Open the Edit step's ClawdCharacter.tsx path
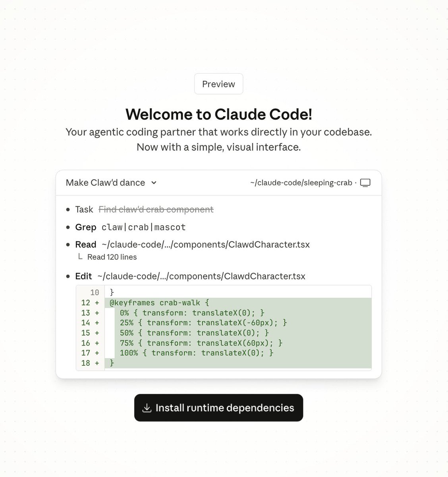 coord(201,276)
